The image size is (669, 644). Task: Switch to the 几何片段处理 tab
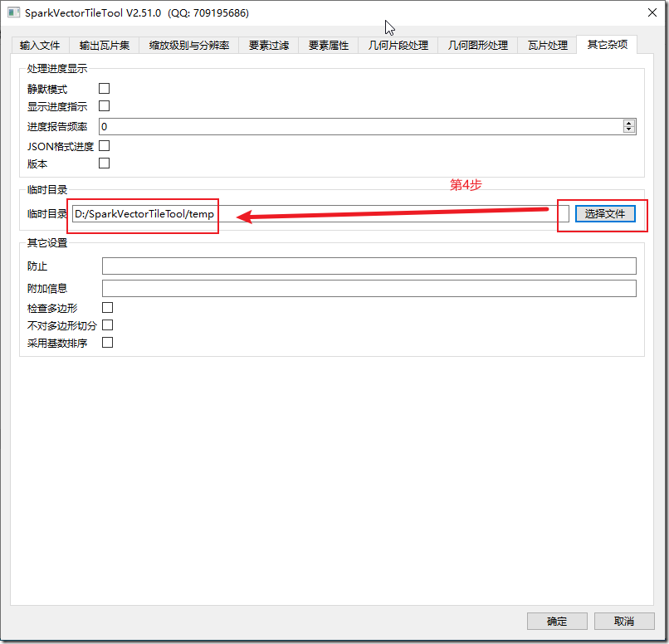(398, 45)
